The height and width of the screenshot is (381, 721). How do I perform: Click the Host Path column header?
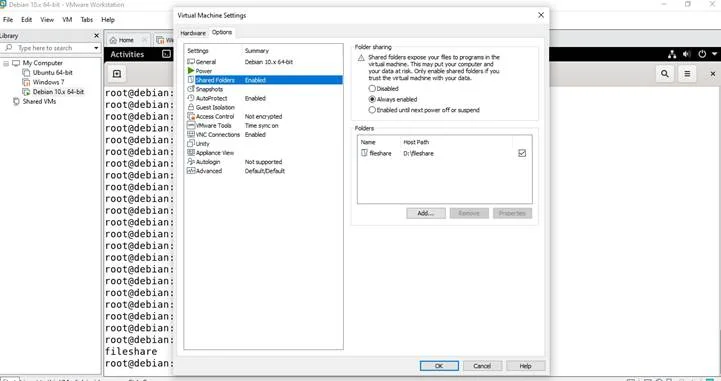(x=416, y=142)
